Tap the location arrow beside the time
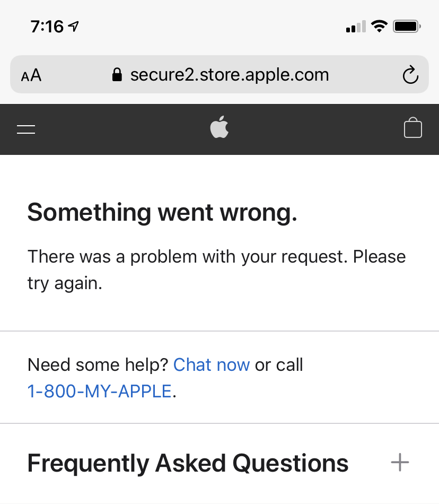The width and height of the screenshot is (439, 504). (x=74, y=26)
